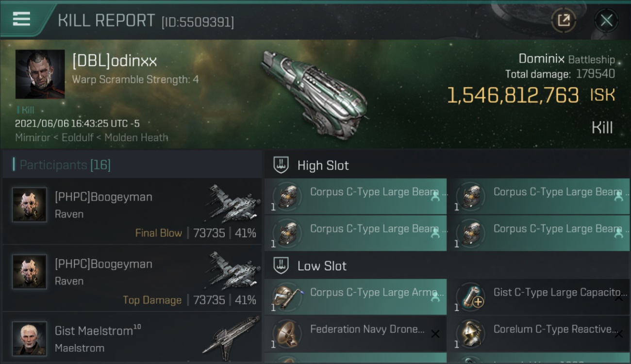Image resolution: width=631 pixels, height=364 pixels.
Task: Click the Molden Heath region link
Action: pos(136,137)
